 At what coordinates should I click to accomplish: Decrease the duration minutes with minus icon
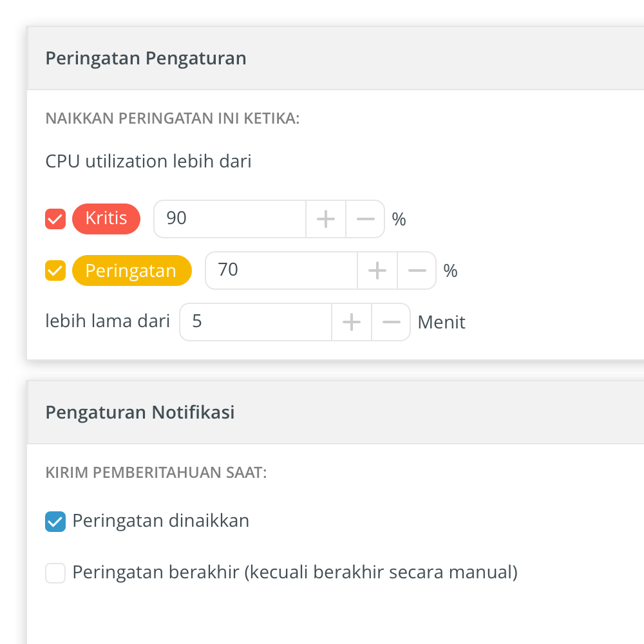[x=391, y=322]
